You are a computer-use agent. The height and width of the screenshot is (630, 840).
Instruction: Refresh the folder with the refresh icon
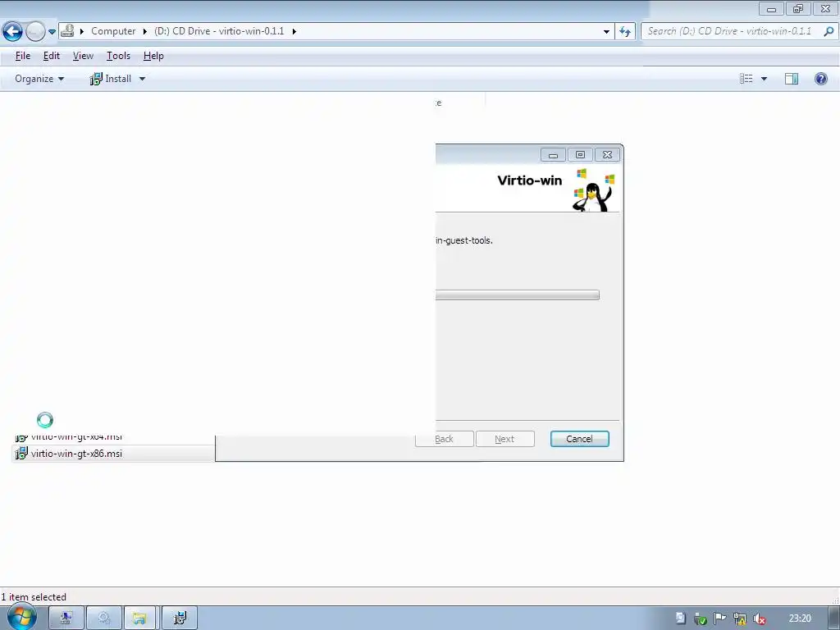click(625, 32)
